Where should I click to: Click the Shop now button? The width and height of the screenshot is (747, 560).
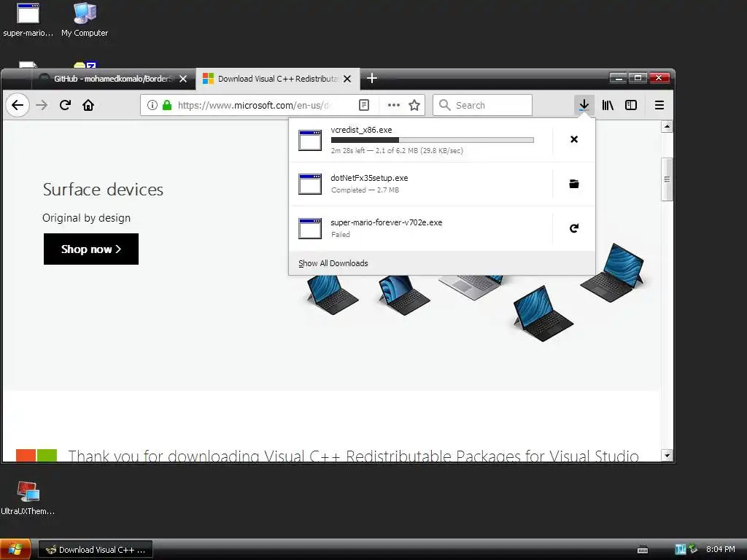(91, 249)
